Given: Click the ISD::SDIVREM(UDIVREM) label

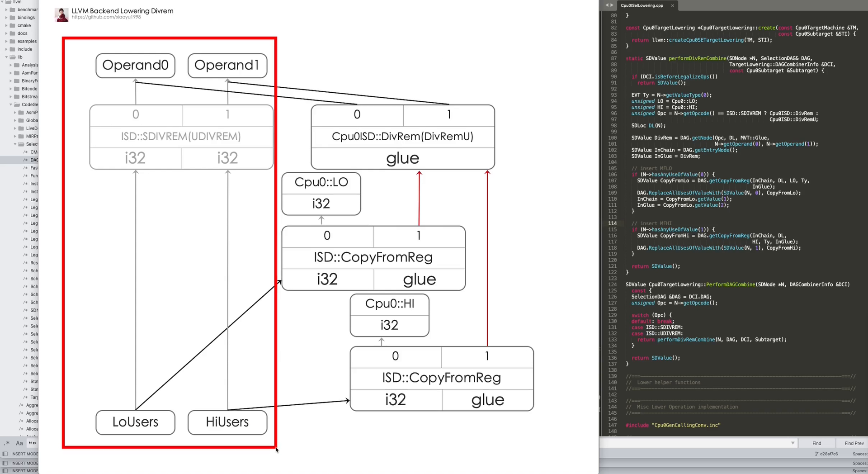Looking at the screenshot, I should coord(181,137).
